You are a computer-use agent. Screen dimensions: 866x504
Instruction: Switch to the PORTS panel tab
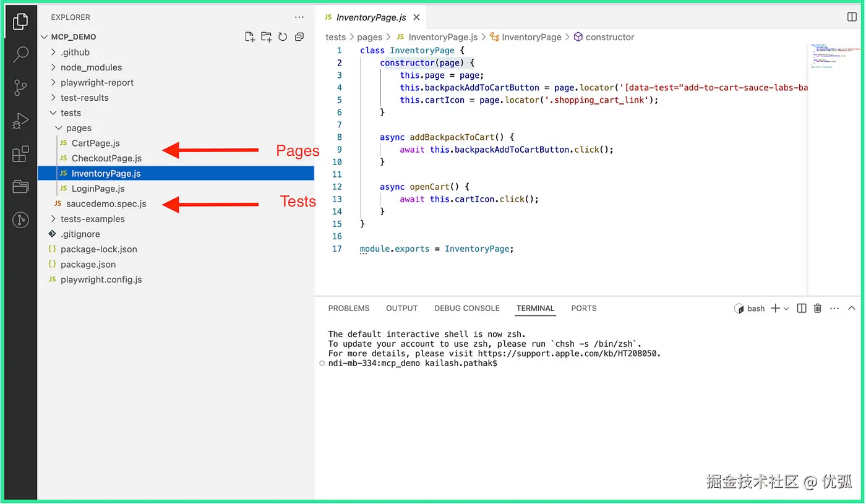coord(584,308)
